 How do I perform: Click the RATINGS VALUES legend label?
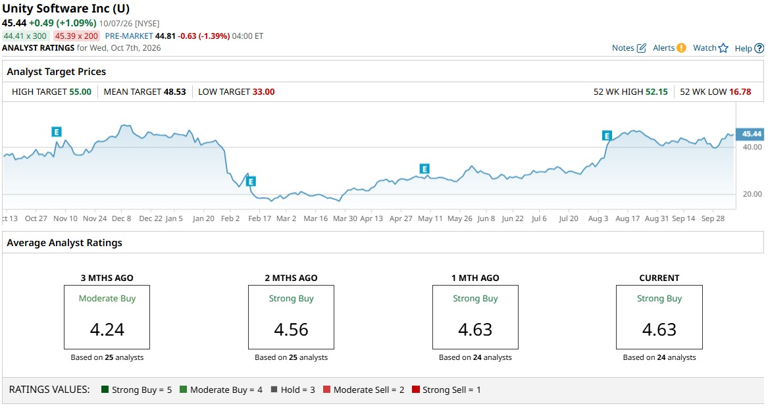tap(49, 390)
